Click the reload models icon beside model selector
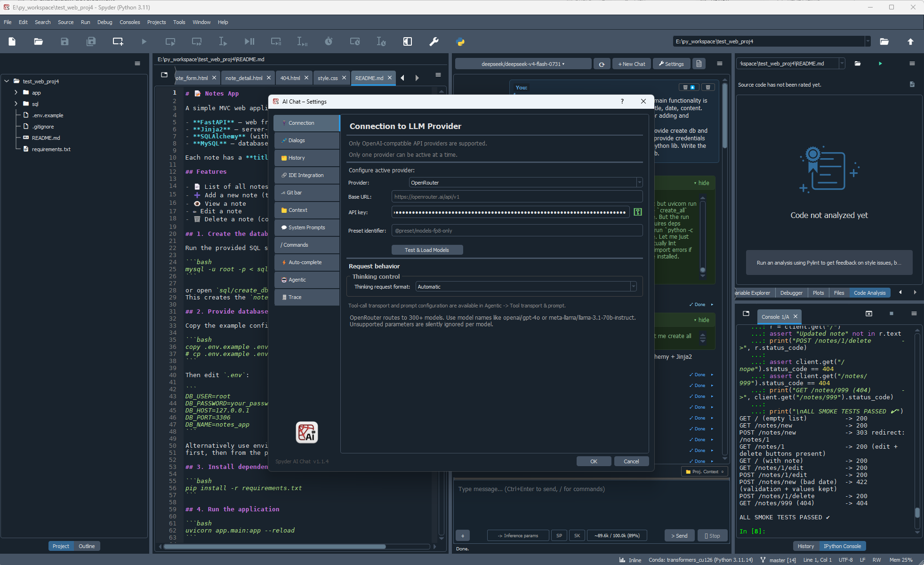This screenshot has width=924, height=565. tap(602, 64)
